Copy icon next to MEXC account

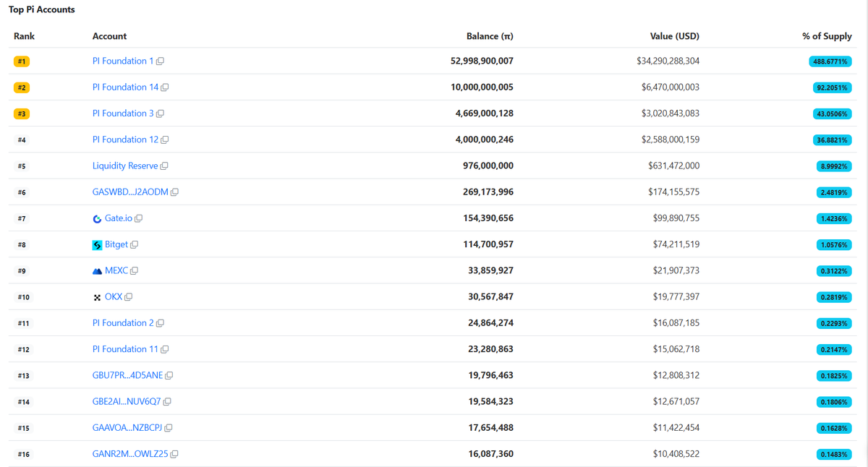point(135,271)
